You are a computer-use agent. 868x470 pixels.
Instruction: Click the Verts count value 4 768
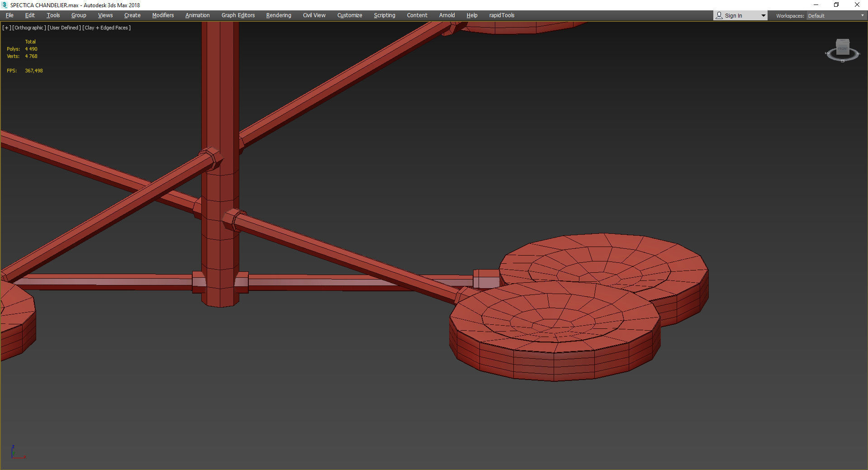click(31, 56)
